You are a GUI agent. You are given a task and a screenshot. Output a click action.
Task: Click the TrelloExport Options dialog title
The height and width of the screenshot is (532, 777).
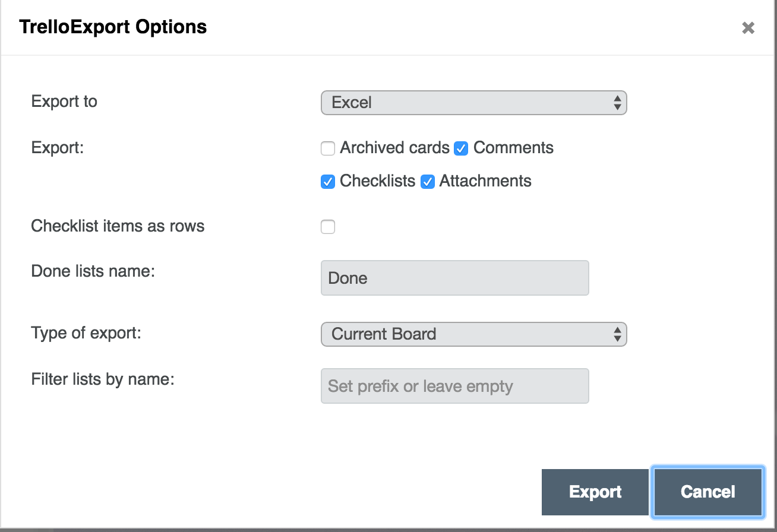[x=113, y=27]
